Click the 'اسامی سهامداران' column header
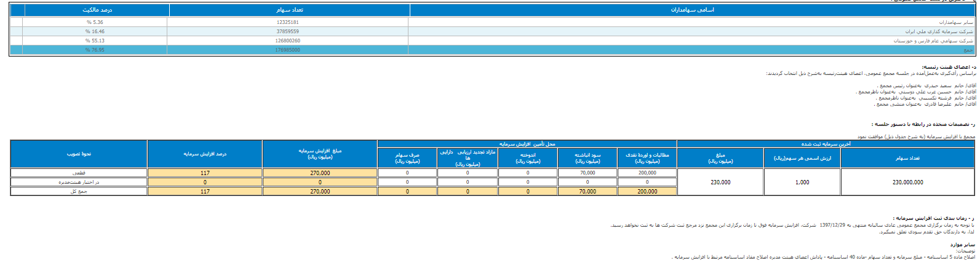 pyautogui.click(x=692, y=10)
